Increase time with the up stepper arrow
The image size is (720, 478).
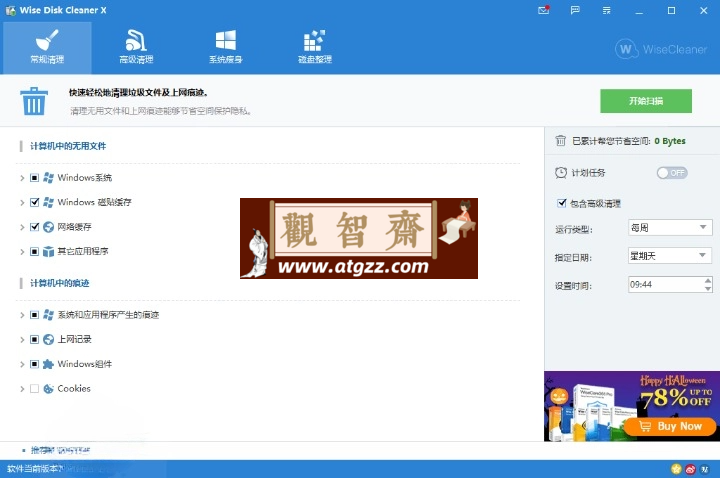pos(708,281)
